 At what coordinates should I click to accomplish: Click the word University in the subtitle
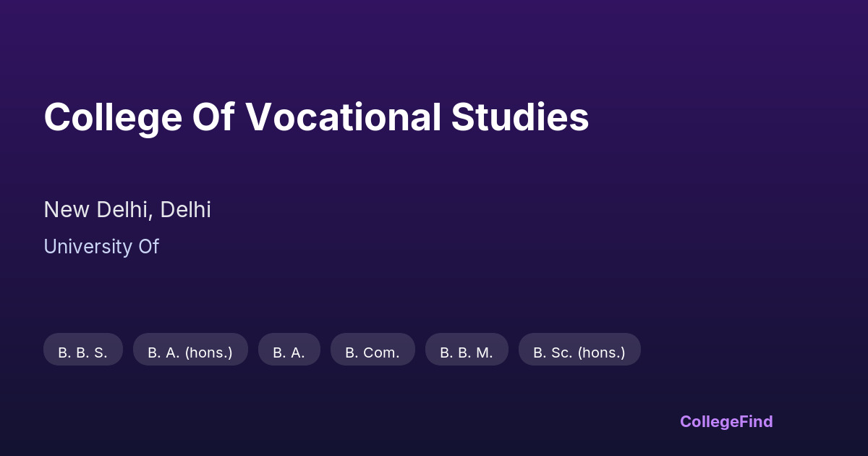pos(88,247)
